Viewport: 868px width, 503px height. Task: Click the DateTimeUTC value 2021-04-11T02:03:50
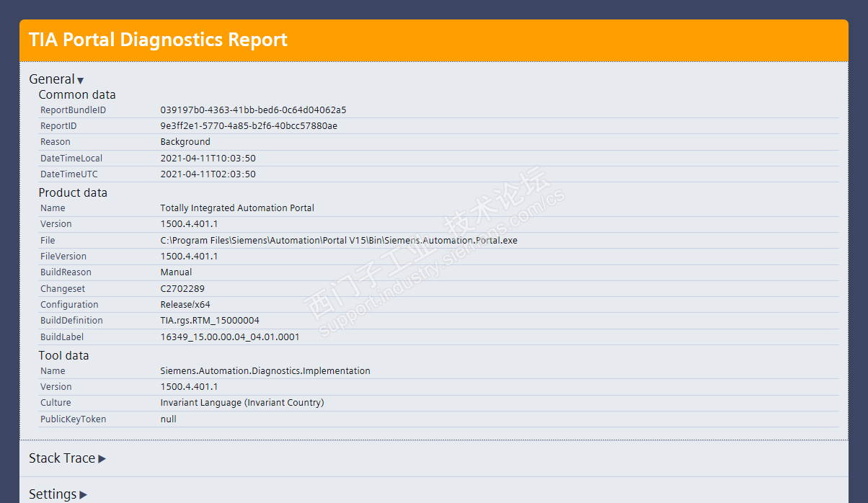pyautogui.click(x=208, y=174)
